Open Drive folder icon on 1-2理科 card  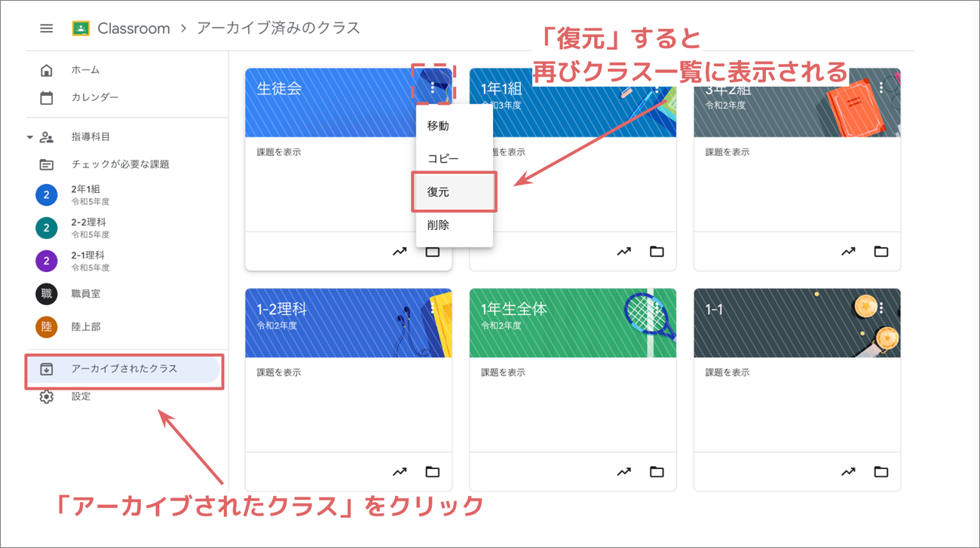tap(433, 472)
